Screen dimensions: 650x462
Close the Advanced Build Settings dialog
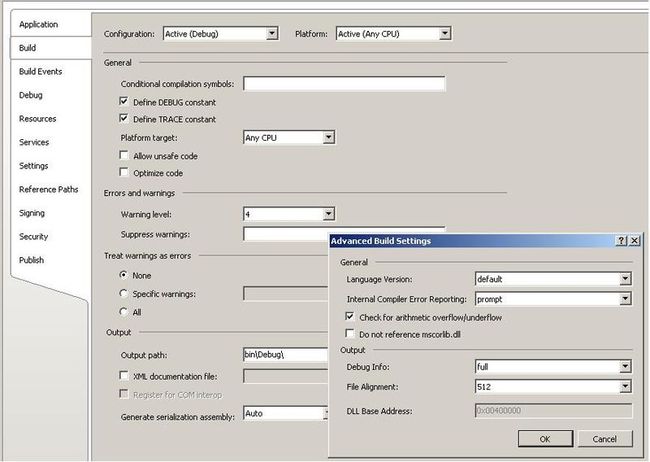point(635,241)
